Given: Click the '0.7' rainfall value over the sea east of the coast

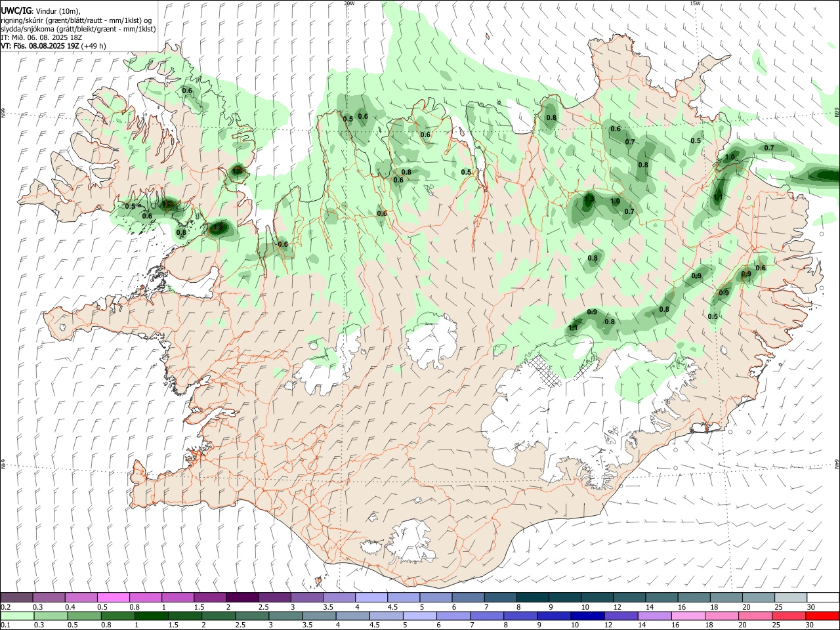Looking at the screenshot, I should pyautogui.click(x=769, y=148).
